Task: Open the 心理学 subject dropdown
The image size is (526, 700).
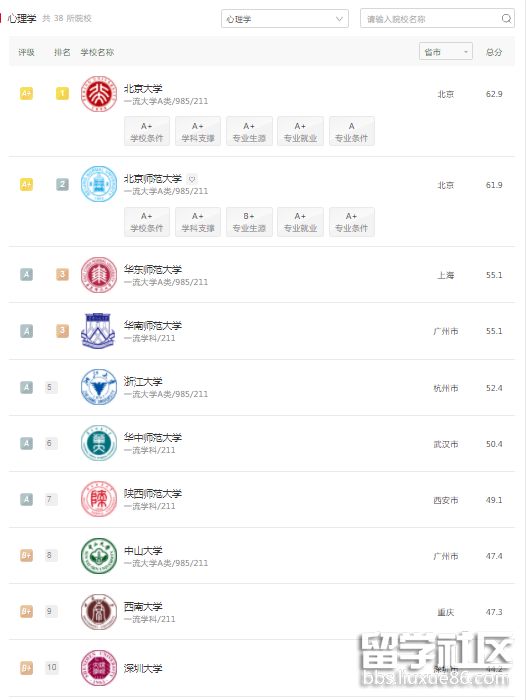Action: pos(285,19)
